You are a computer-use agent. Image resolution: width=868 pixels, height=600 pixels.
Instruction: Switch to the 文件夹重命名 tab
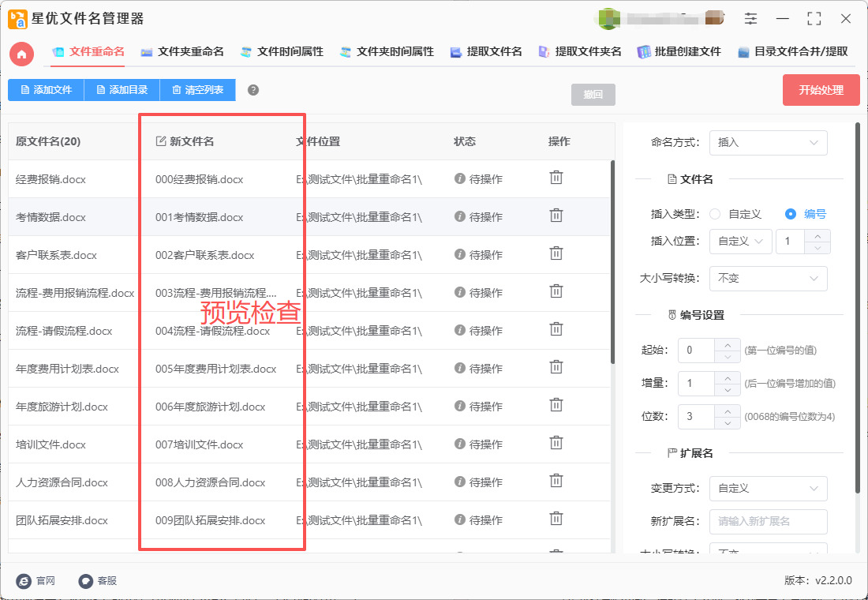(x=182, y=52)
